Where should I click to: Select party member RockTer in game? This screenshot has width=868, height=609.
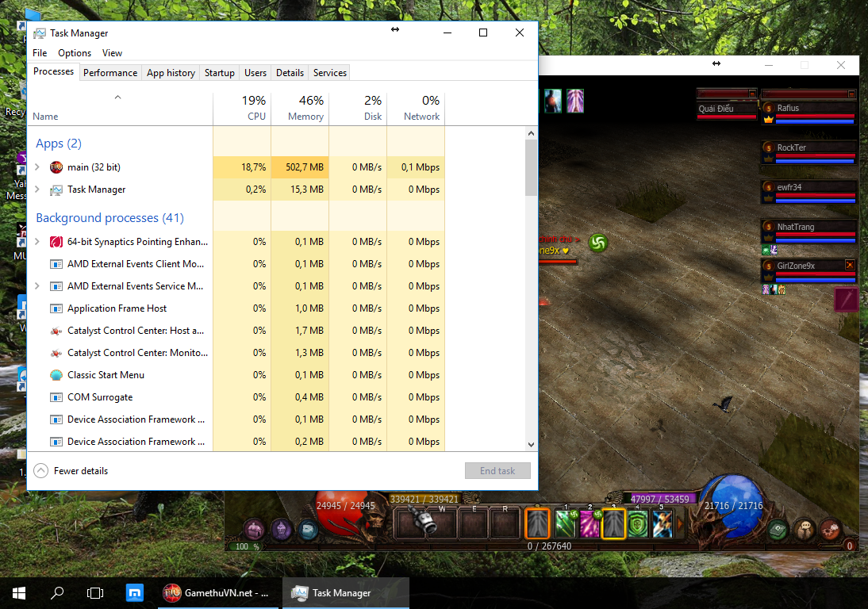coord(809,151)
